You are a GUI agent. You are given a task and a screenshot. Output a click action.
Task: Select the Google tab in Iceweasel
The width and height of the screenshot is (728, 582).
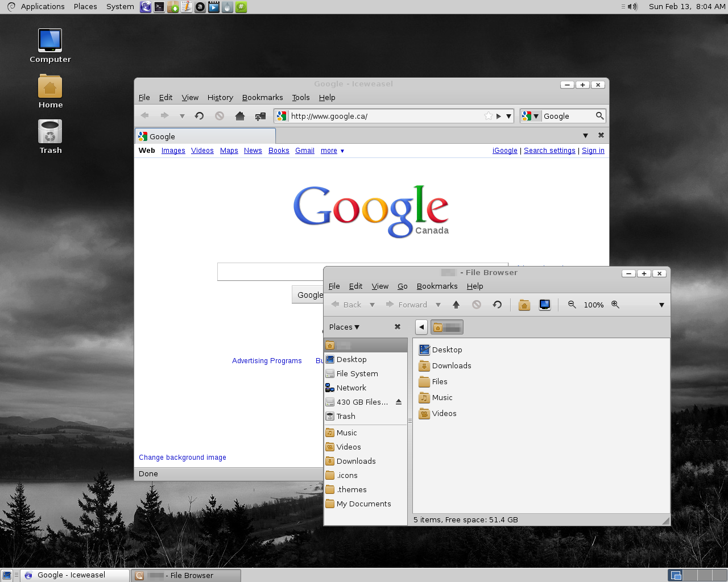click(205, 136)
